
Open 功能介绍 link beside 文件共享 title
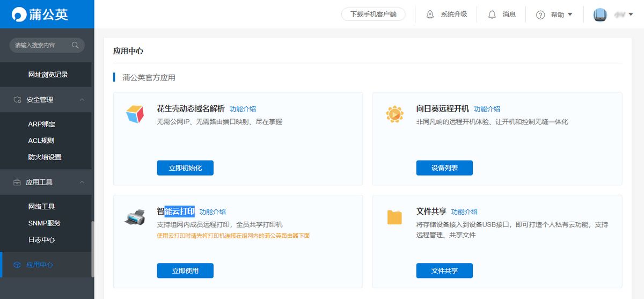click(464, 212)
